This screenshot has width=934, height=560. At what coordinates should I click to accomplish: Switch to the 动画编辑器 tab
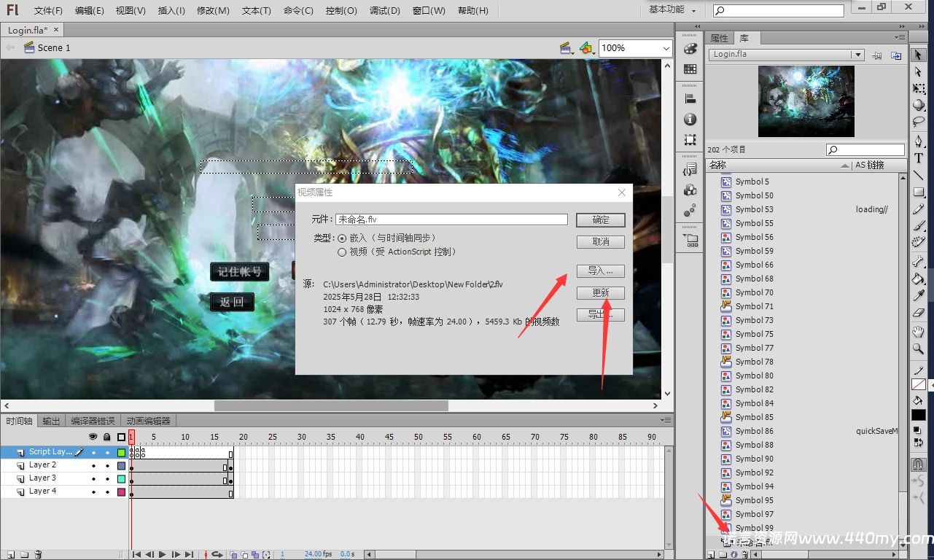(x=148, y=421)
